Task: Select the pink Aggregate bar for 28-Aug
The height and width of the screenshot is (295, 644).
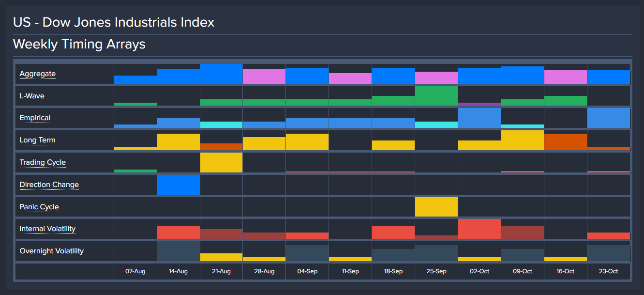Action: click(x=264, y=77)
